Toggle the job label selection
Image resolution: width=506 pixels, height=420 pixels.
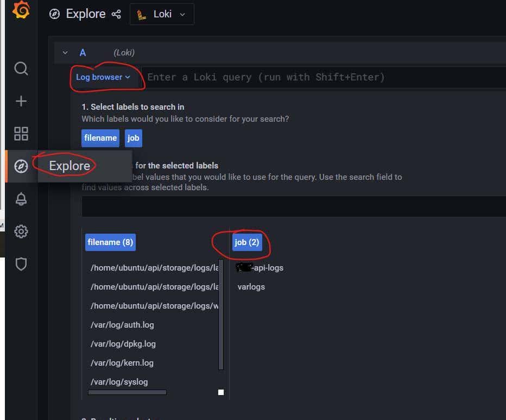click(133, 138)
